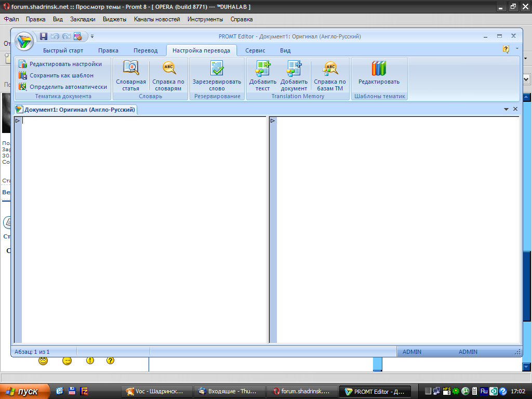Click the blue question-mark tray icon
The height and width of the screenshot is (399, 532).
(x=503, y=391)
